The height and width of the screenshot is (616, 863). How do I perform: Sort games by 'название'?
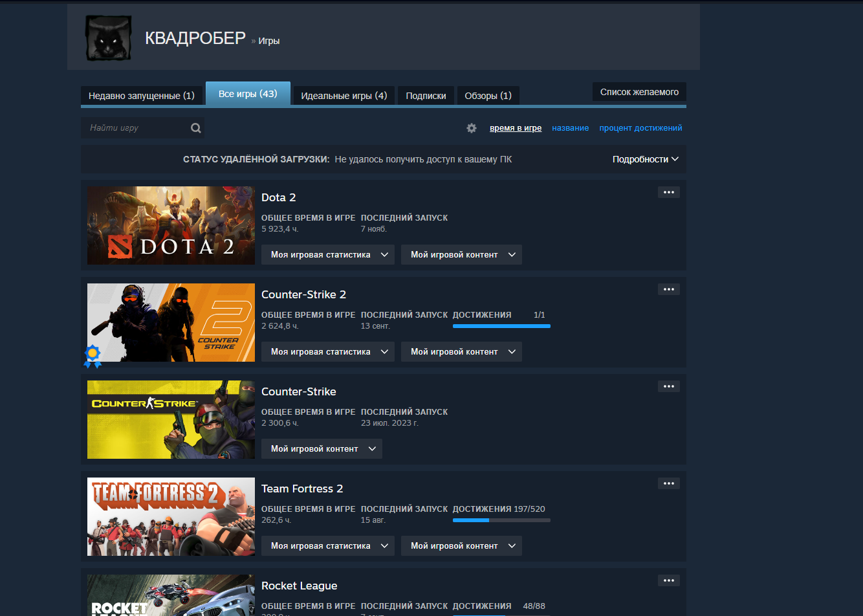click(x=570, y=128)
